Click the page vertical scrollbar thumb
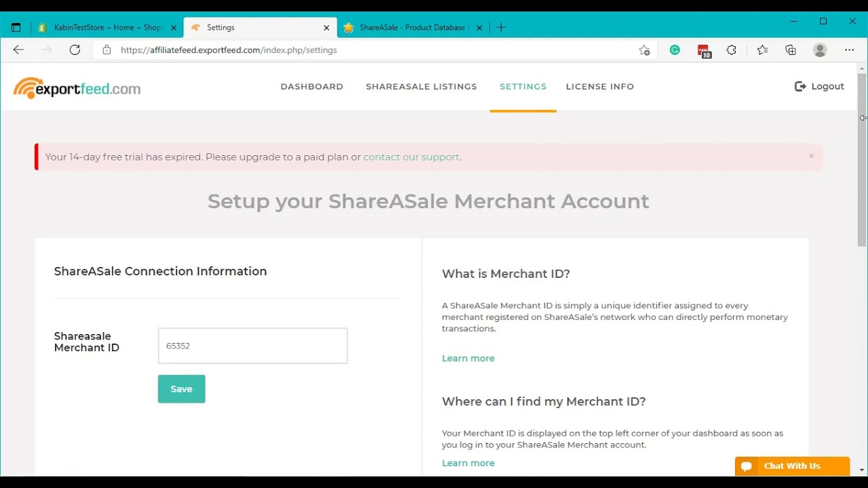 [x=862, y=159]
